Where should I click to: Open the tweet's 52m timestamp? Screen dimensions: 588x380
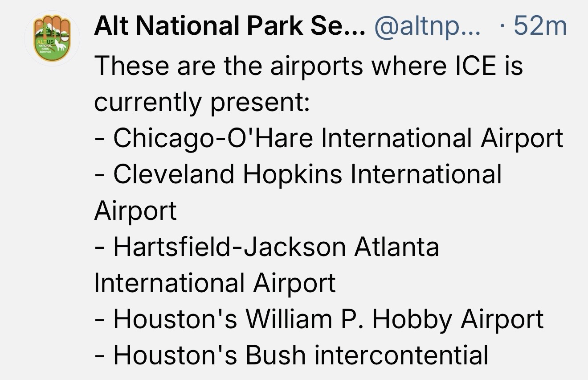[x=540, y=27]
